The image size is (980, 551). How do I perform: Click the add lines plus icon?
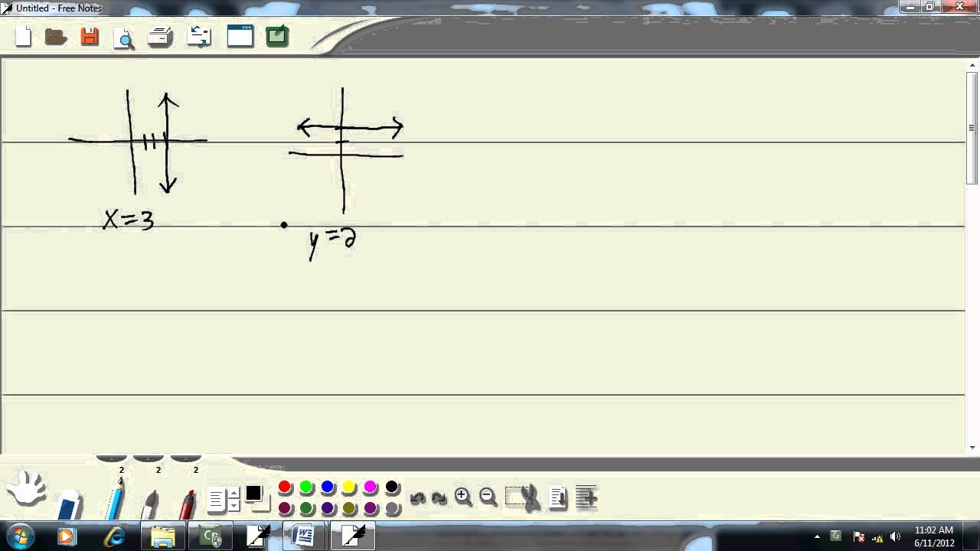pyautogui.click(x=586, y=498)
